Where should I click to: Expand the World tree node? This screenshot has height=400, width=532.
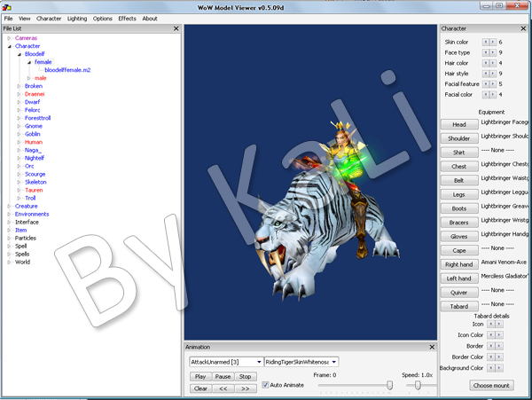tap(9, 262)
